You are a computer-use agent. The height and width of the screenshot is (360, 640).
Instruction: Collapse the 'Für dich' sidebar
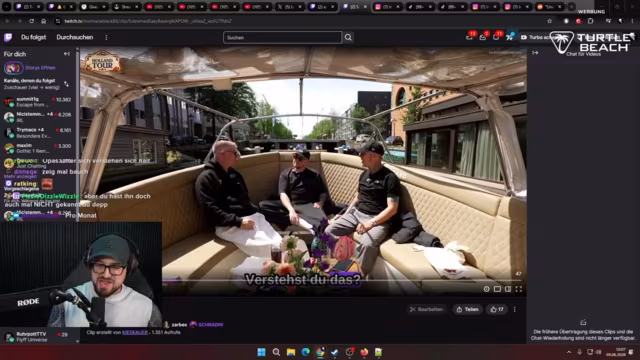pos(67,54)
